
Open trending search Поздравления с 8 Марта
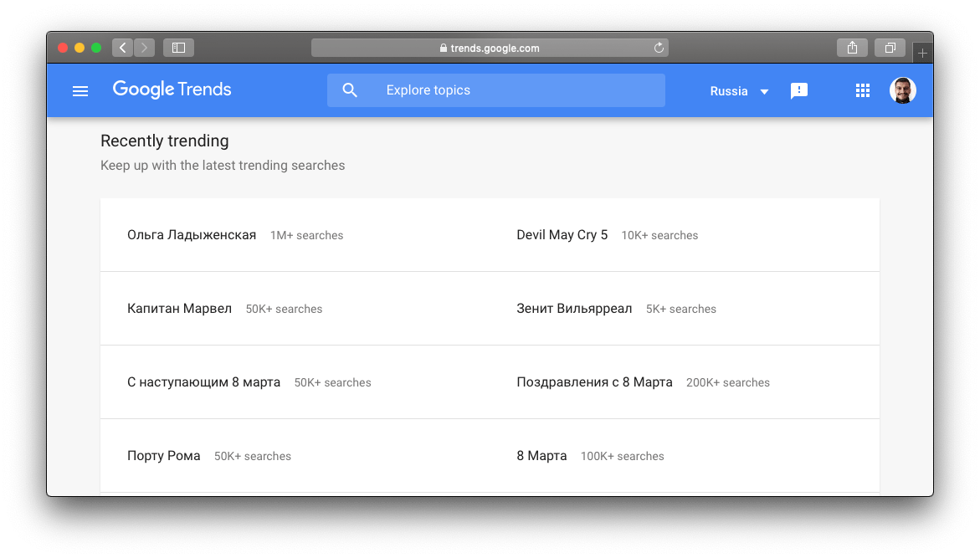(594, 382)
